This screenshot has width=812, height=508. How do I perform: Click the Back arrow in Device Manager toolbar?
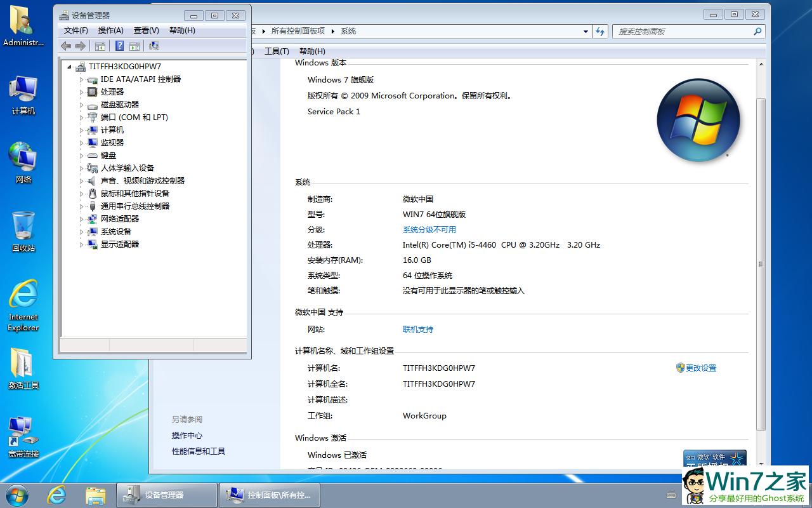[66, 46]
